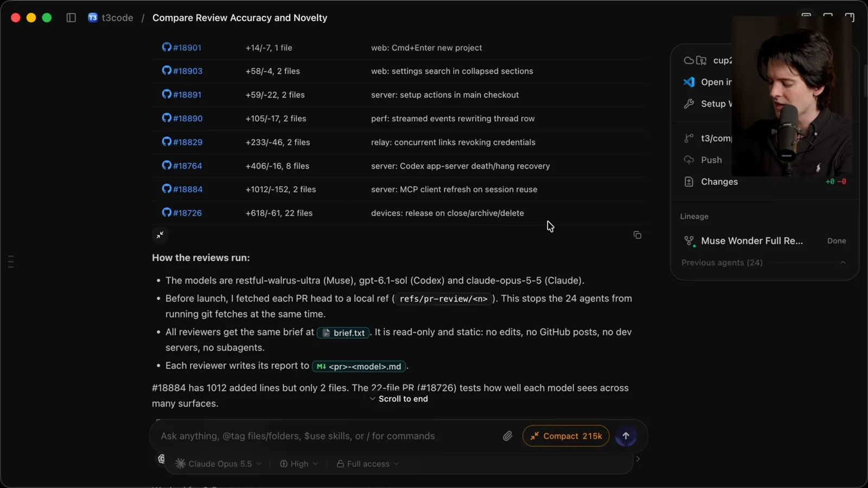868x488 pixels.
Task: Click the text '+1012/-152, 2 files'
Action: coord(280,189)
